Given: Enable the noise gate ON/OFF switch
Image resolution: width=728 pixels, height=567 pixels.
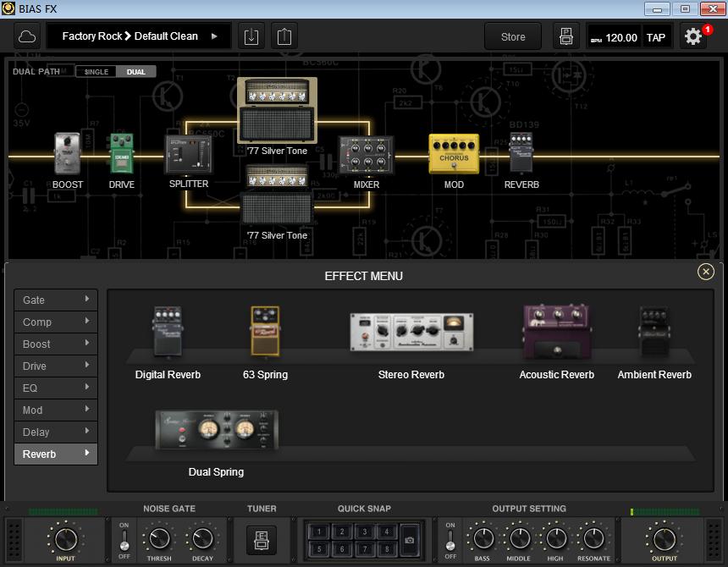Looking at the screenshot, I should (123, 540).
